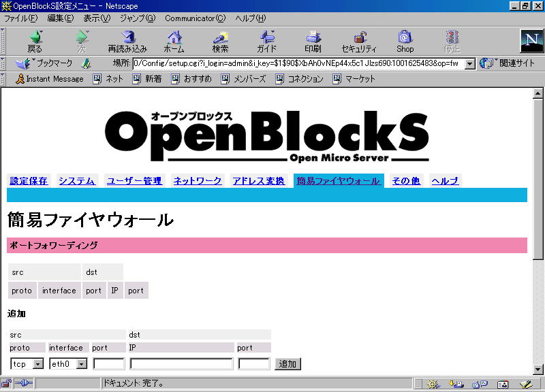
Task: Focus the src port input field
Action: 109,364
